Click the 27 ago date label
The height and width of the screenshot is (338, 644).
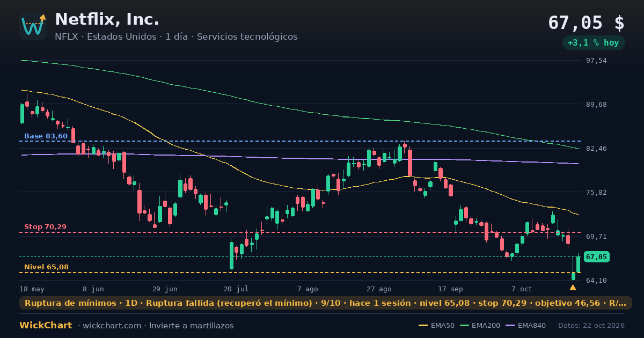(x=379, y=289)
